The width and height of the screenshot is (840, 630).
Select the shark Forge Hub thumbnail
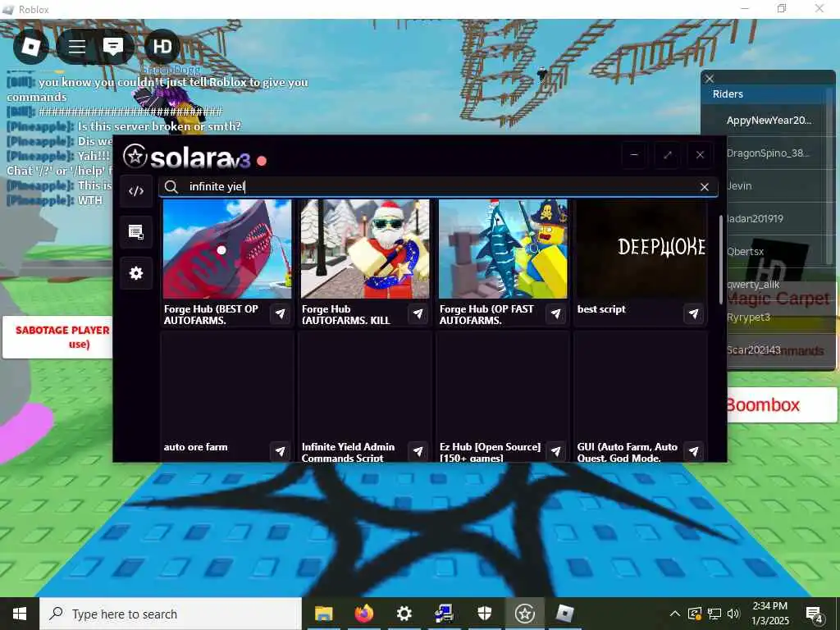point(227,249)
